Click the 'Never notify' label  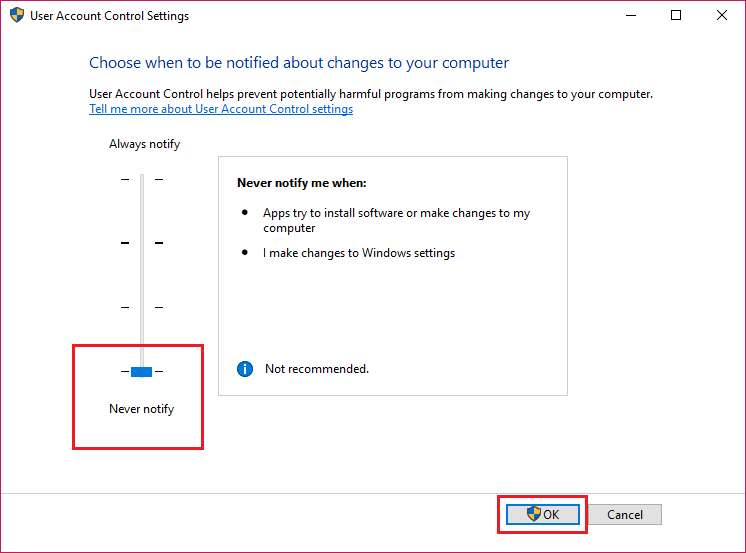pos(141,409)
